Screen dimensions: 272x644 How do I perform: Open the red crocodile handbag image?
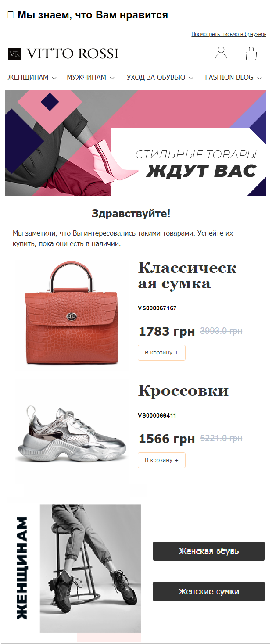pyautogui.click(x=72, y=313)
